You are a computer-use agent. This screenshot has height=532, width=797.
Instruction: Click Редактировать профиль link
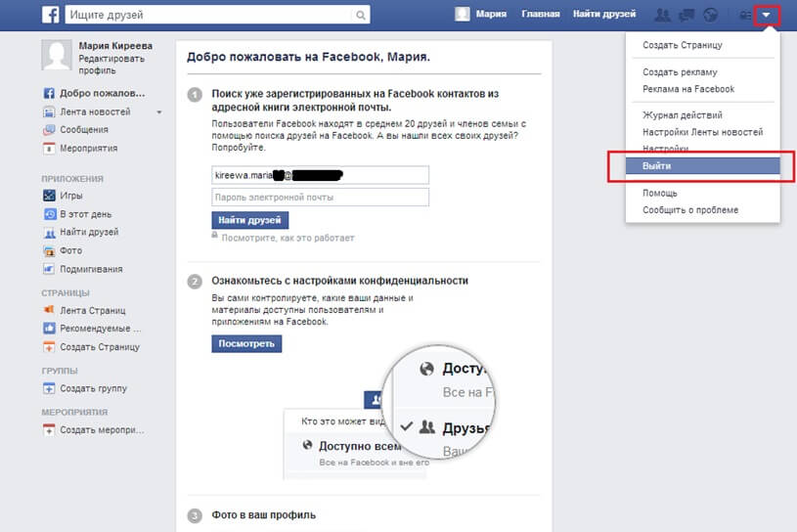tap(111, 65)
